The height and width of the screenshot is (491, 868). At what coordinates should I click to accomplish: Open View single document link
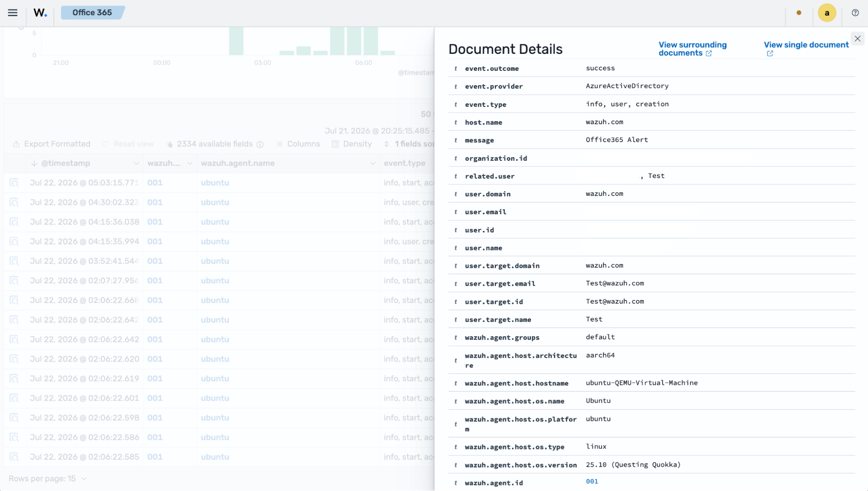pos(806,49)
